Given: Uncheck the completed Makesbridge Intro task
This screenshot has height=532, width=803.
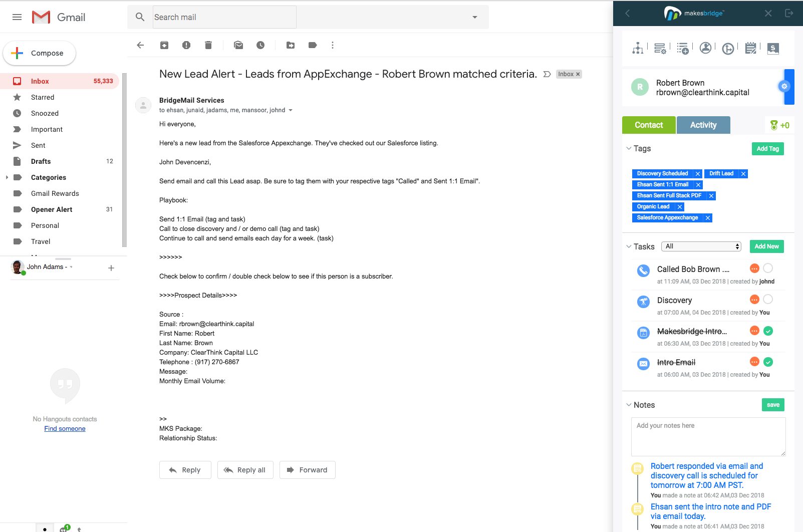Looking at the screenshot, I should (768, 331).
